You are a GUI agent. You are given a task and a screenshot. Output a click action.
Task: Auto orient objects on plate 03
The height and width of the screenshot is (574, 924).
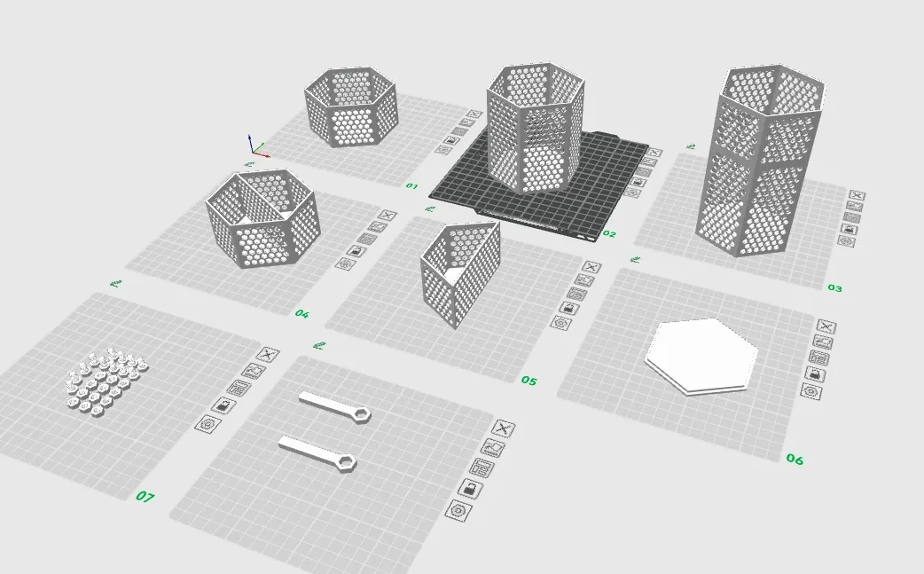(x=855, y=206)
